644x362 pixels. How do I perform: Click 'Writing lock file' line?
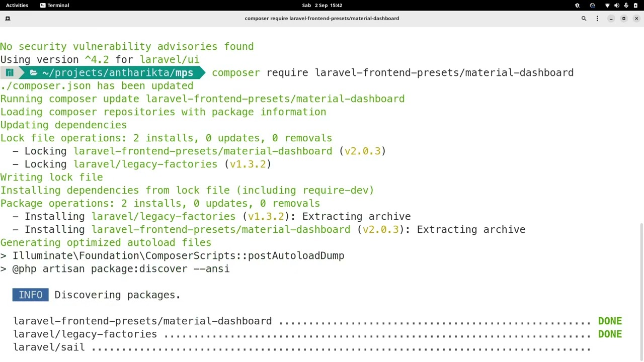(x=51, y=177)
